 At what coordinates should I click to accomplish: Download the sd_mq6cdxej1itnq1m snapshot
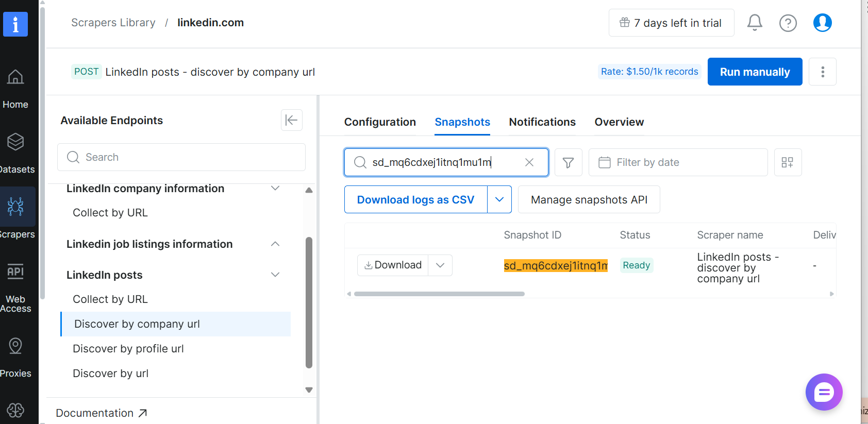click(393, 265)
